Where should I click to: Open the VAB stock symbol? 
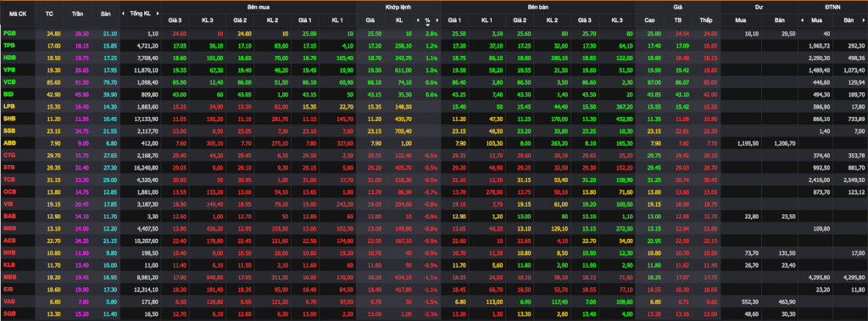tap(9, 302)
